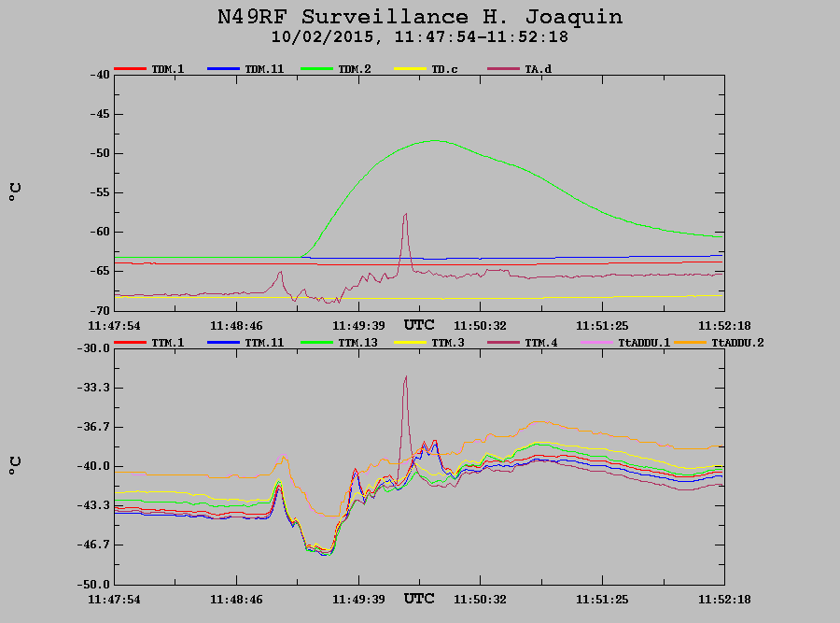Click the green TTM.13 legend swatch
The width and height of the screenshot is (840, 623).
(x=316, y=342)
